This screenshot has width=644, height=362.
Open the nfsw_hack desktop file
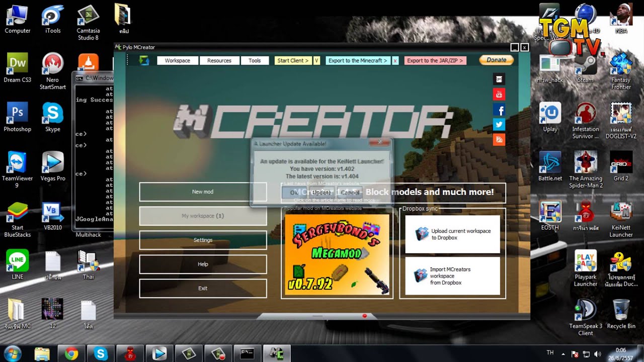(x=550, y=68)
